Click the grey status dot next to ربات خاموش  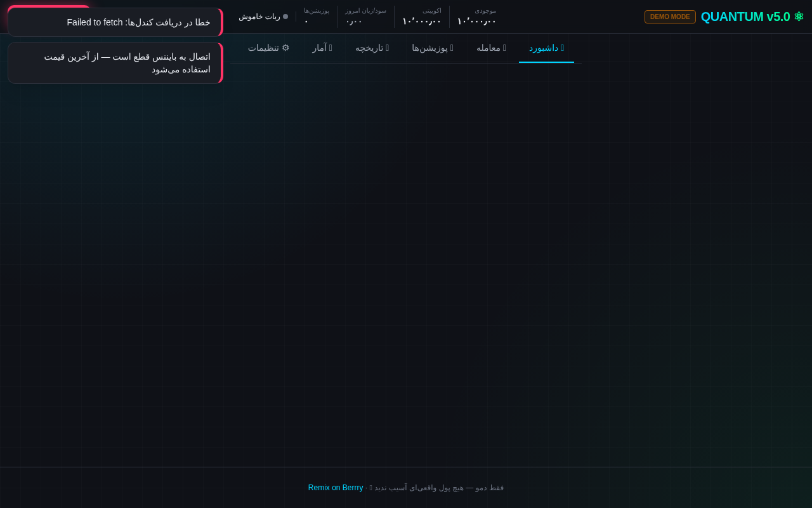(285, 17)
